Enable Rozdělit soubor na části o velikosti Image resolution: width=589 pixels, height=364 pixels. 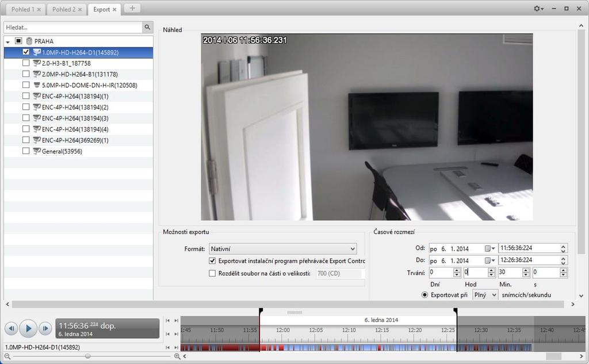click(212, 274)
